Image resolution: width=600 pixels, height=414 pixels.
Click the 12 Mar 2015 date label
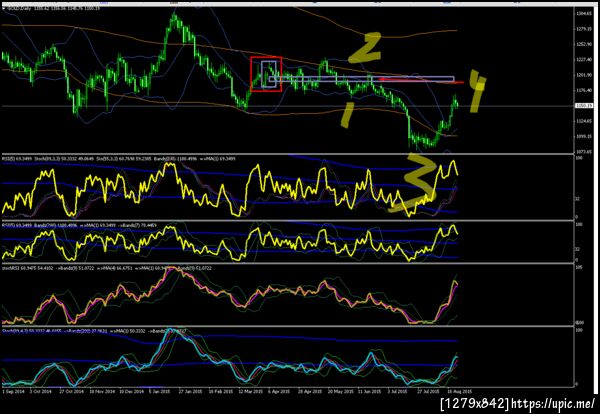251,392
